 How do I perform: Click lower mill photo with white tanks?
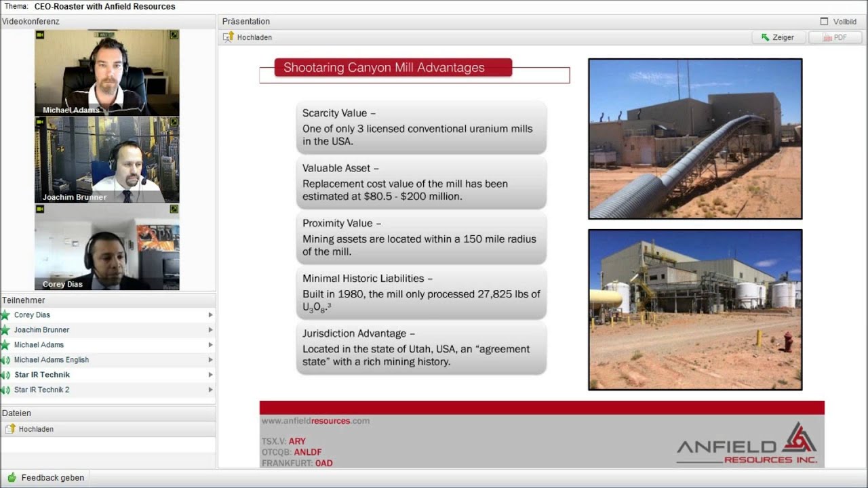click(695, 310)
